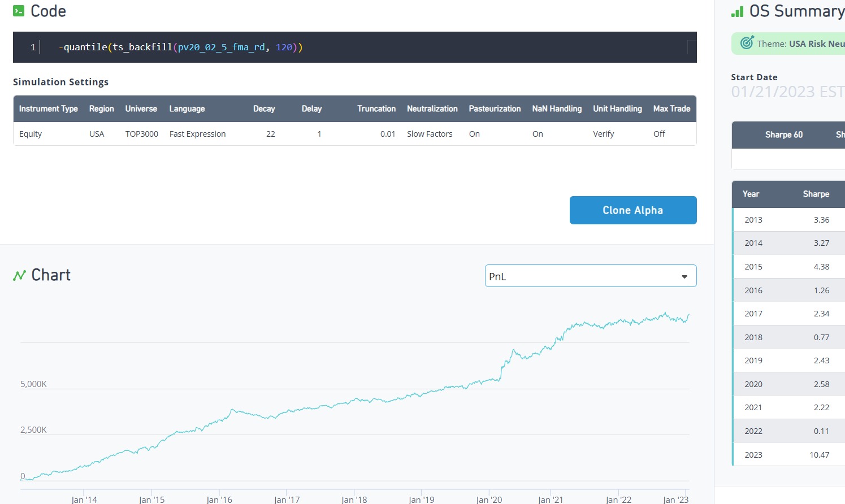Image resolution: width=845 pixels, height=504 pixels.
Task: Click the OS Summary bar chart icon
Action: point(737,11)
